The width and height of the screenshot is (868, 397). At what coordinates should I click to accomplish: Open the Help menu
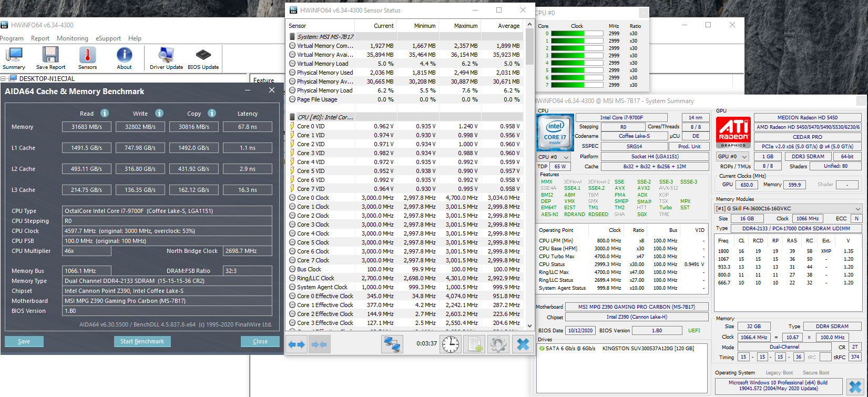pos(135,38)
